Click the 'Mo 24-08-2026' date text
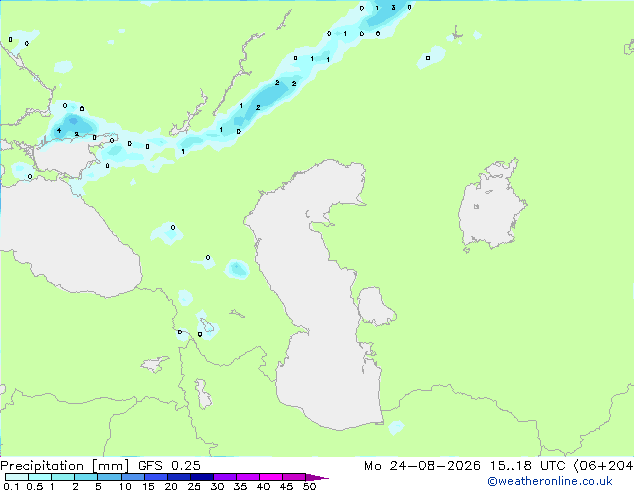This screenshot has width=634, height=490. 423,466
